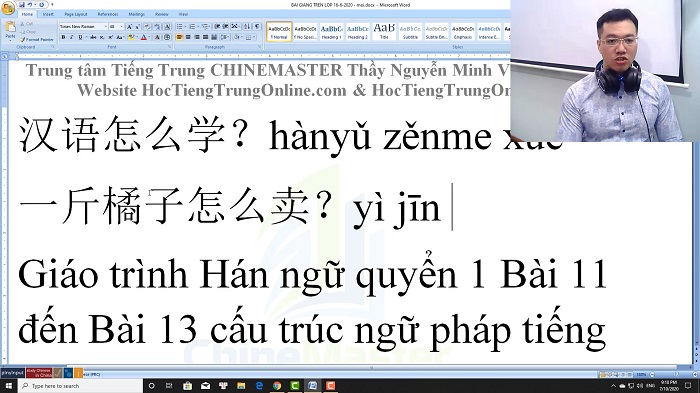Click the Cut button
700x393 pixels.
pos(26,24)
